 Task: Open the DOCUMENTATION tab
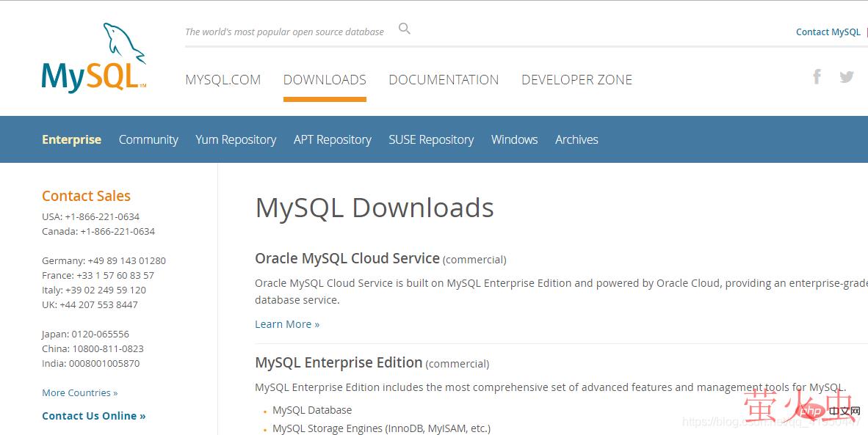(x=444, y=80)
